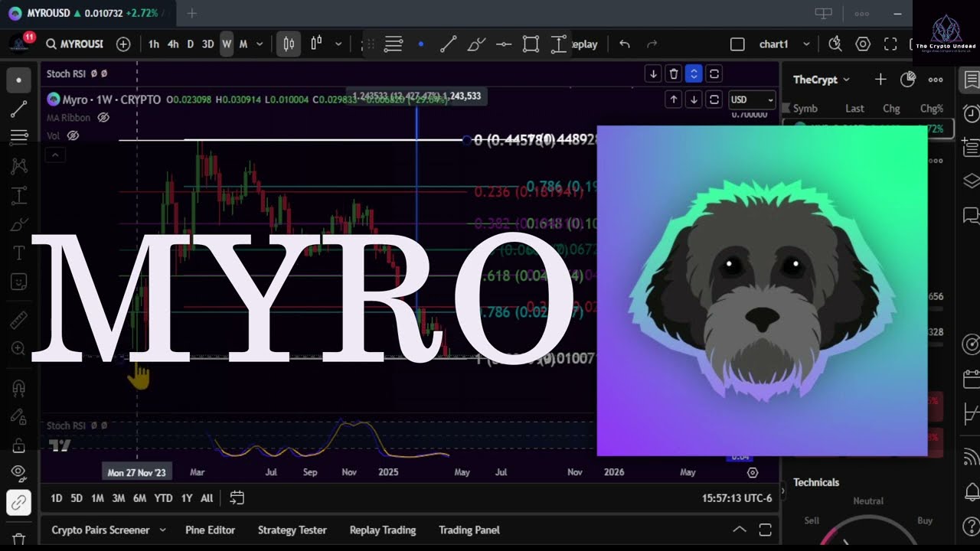Pick the horizontal line tool in floating toolbar
Screen dimensions: 980x551
click(504, 44)
